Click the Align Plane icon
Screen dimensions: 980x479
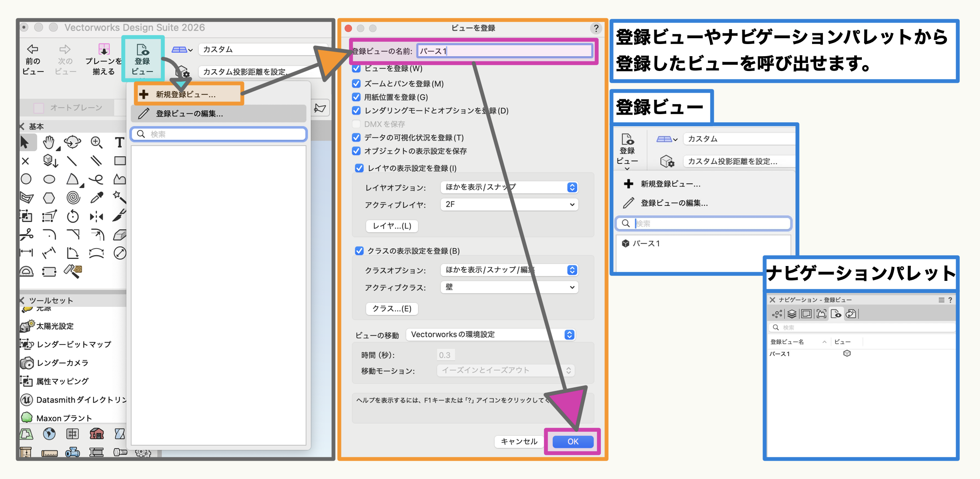[x=104, y=49]
